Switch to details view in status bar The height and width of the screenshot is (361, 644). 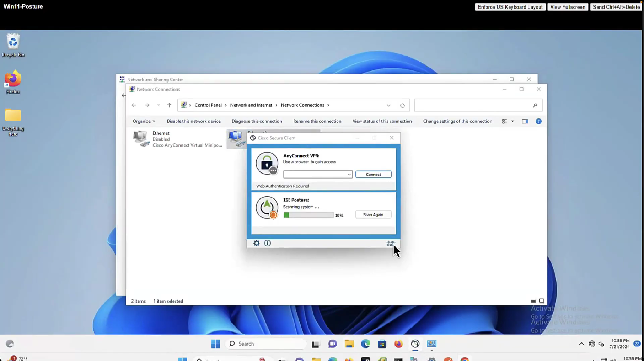pyautogui.click(x=533, y=301)
